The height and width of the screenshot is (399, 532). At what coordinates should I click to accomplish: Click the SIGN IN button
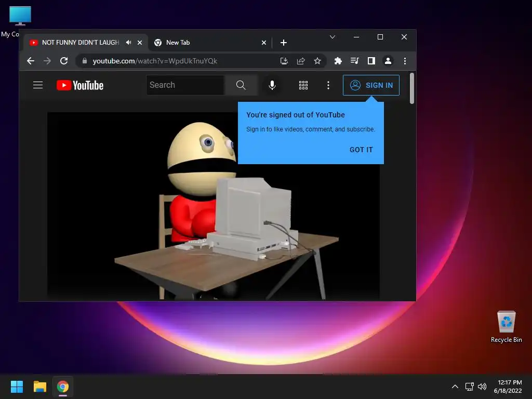371,85
